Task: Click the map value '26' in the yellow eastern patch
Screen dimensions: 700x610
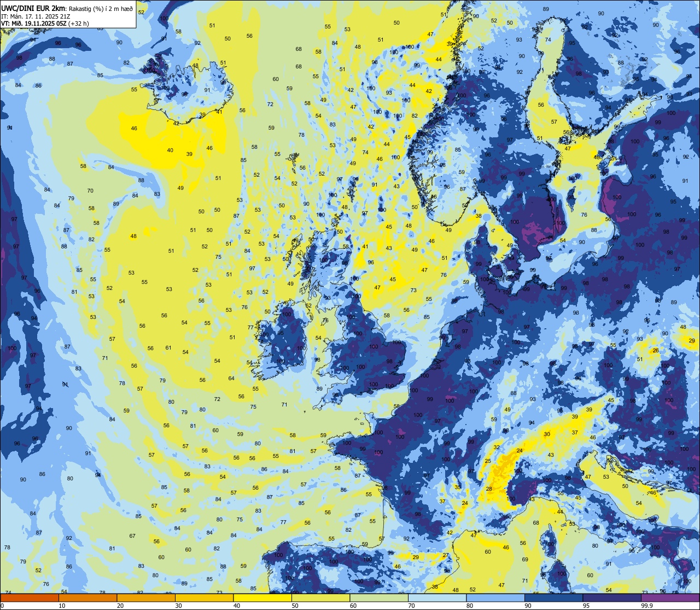Action: click(x=655, y=350)
